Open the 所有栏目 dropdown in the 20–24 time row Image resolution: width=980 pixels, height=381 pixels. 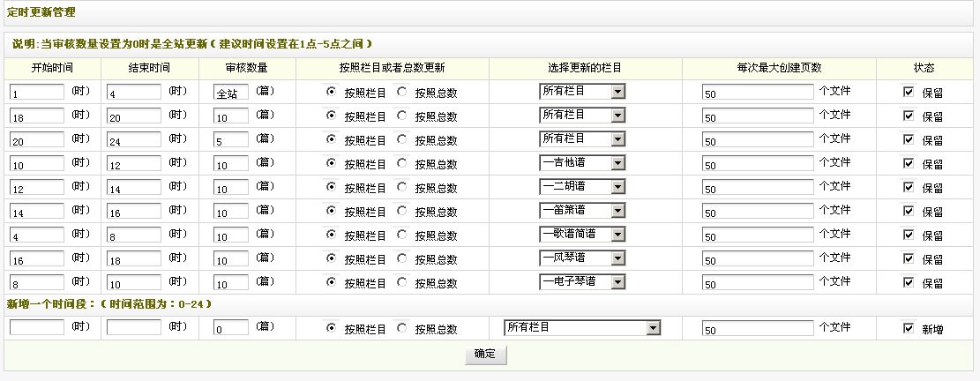pos(582,138)
